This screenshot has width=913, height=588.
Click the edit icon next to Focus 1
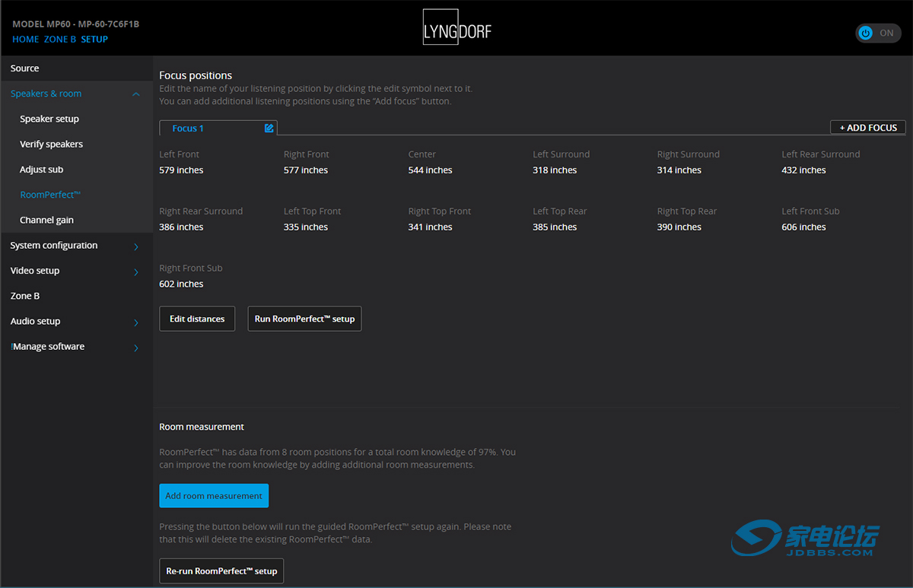(x=269, y=128)
